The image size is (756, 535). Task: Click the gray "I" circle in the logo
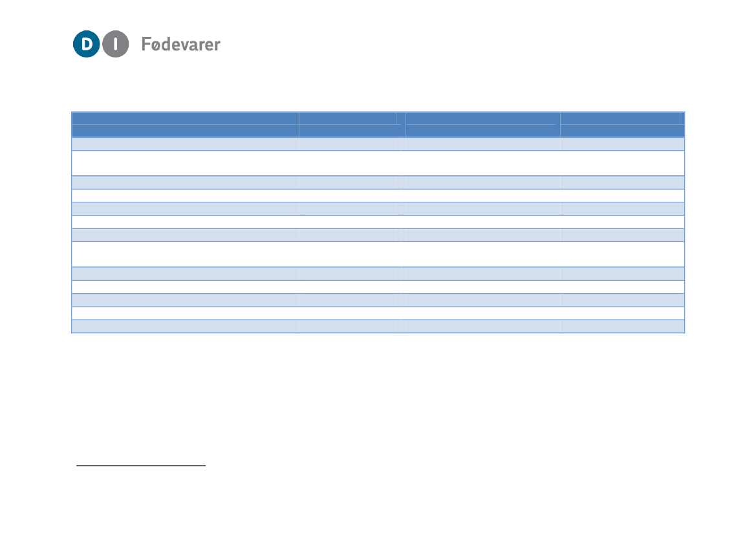pos(116,45)
